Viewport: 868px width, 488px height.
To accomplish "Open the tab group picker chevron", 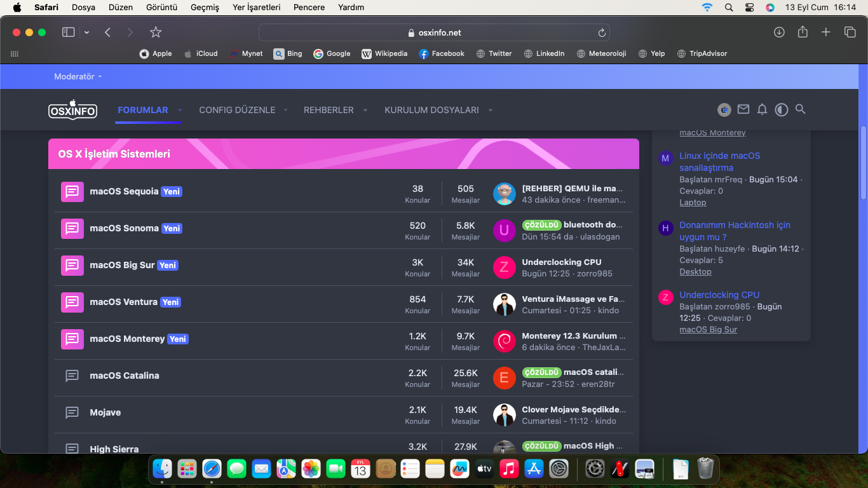I will (x=86, y=32).
